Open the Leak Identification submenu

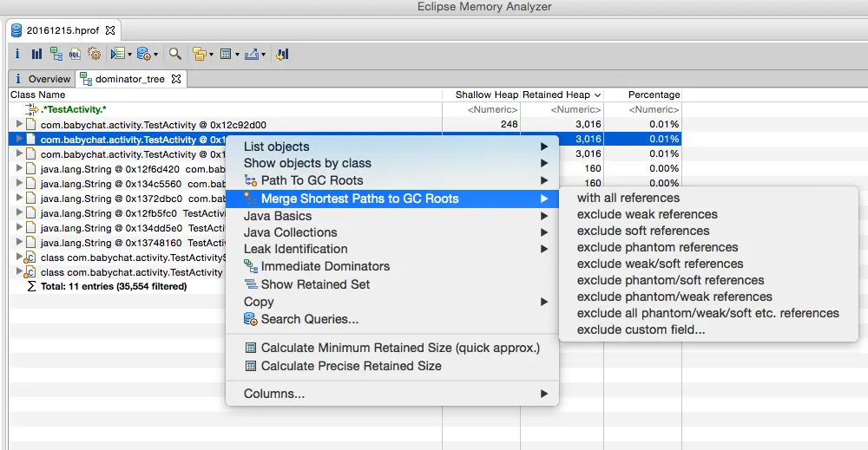pos(392,250)
